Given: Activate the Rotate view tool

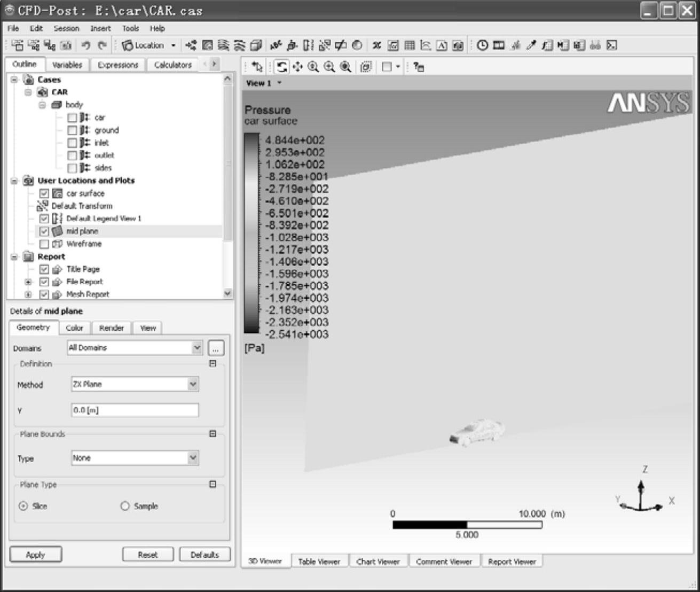Looking at the screenshot, I should tap(282, 67).
